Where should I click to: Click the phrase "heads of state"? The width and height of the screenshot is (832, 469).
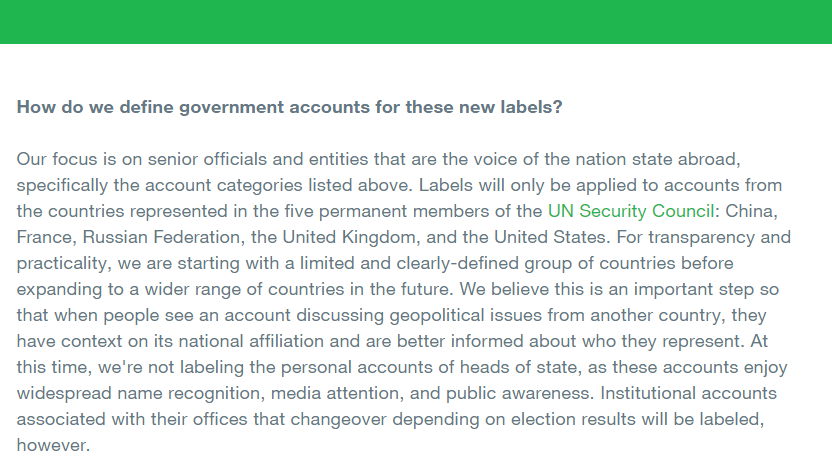(x=518, y=367)
